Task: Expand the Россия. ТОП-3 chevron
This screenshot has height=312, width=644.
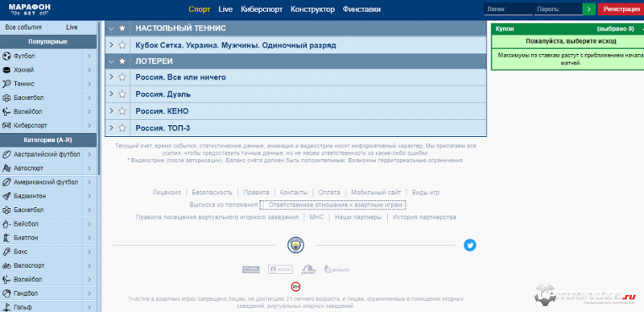Action: tap(111, 127)
